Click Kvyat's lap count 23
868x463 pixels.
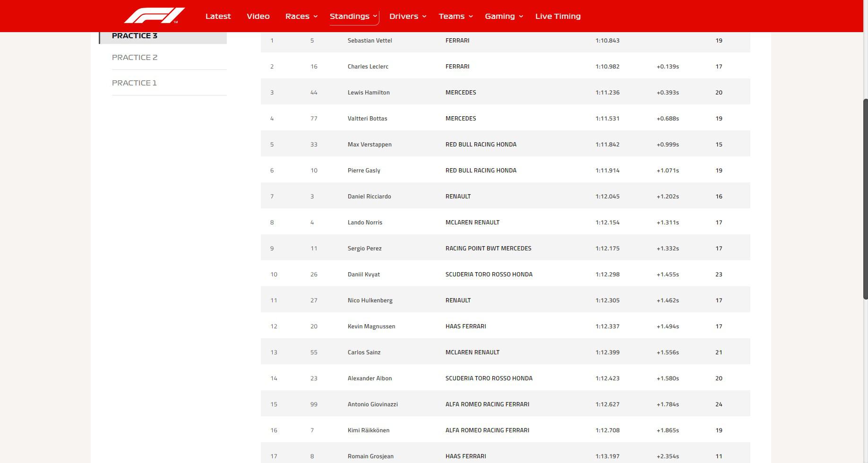point(719,274)
